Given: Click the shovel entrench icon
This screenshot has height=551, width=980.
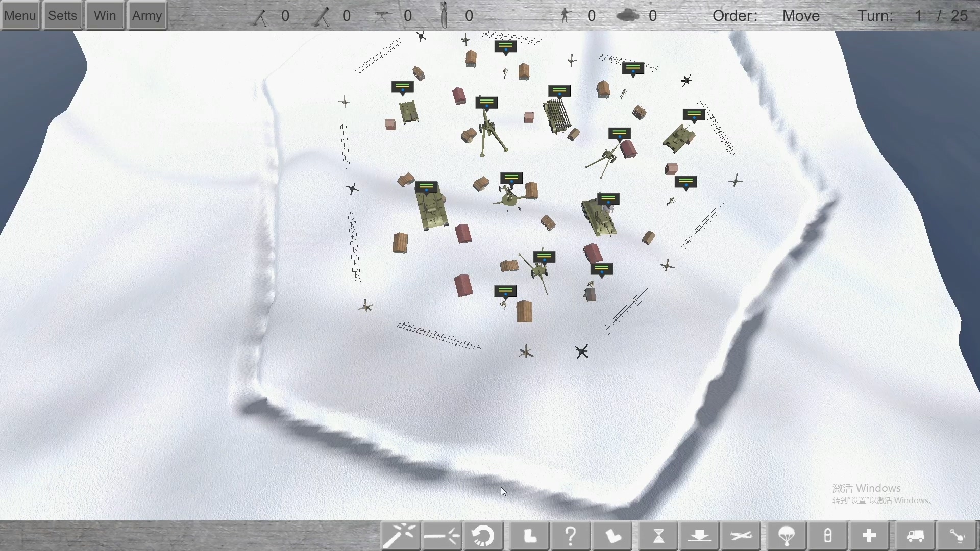Looking at the screenshot, I should (958, 536).
